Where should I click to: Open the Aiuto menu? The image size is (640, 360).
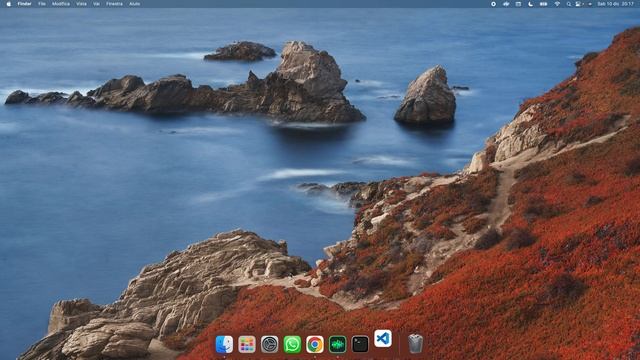134,4
